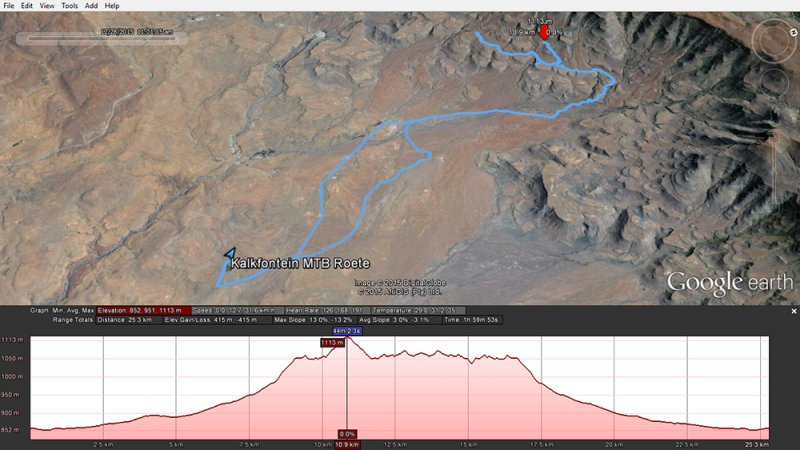Toggle the Elevation graph metric
This screenshot has height=450, width=800.
[x=143, y=310]
